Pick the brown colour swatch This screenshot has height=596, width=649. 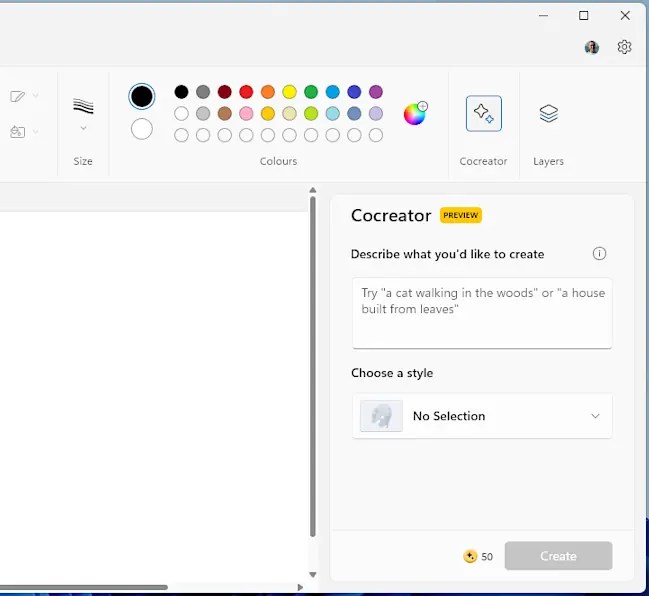point(225,113)
